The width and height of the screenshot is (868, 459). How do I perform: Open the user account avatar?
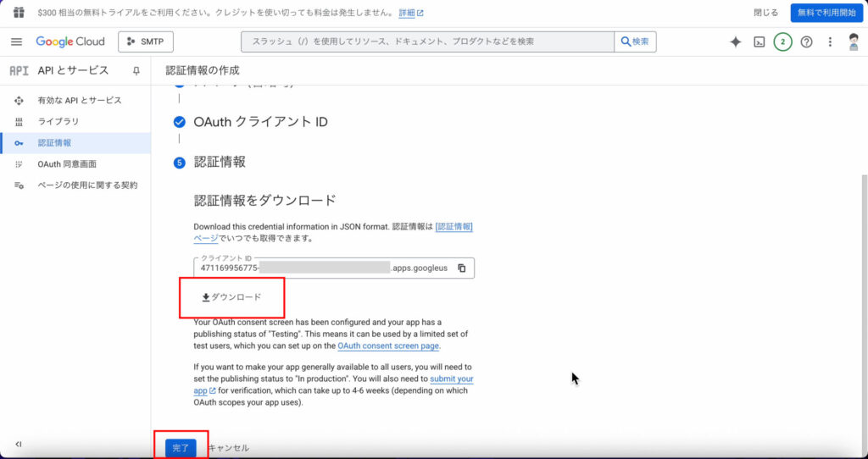coord(854,42)
